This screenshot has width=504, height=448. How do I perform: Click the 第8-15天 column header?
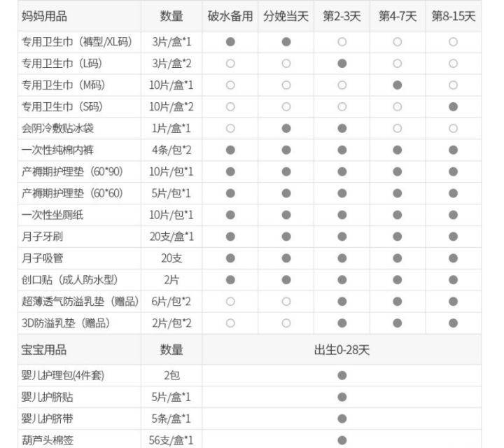(453, 15)
